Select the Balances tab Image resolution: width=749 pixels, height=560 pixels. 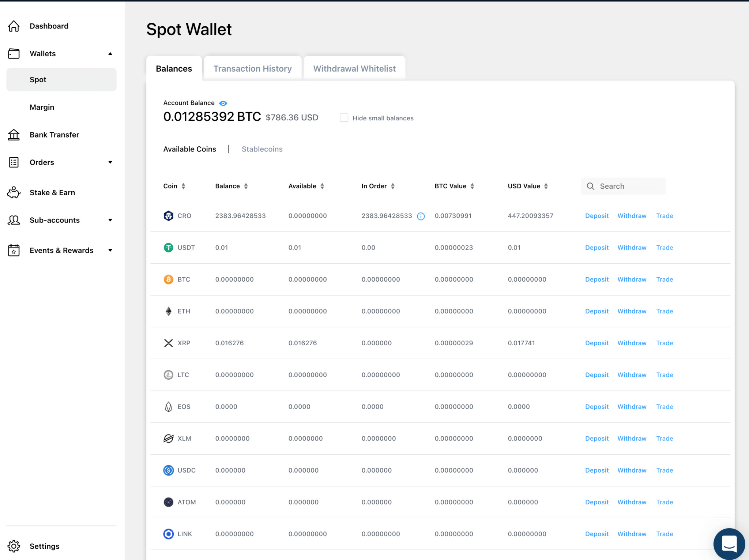174,68
